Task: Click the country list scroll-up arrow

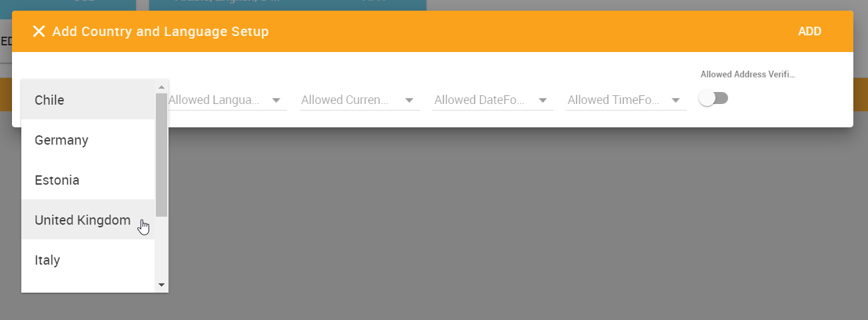Action: (x=161, y=86)
